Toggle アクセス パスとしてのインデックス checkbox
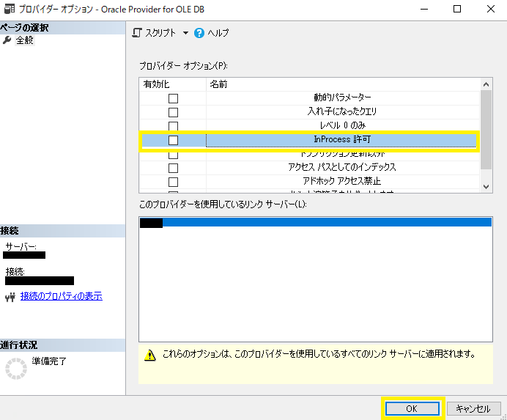 tap(174, 168)
